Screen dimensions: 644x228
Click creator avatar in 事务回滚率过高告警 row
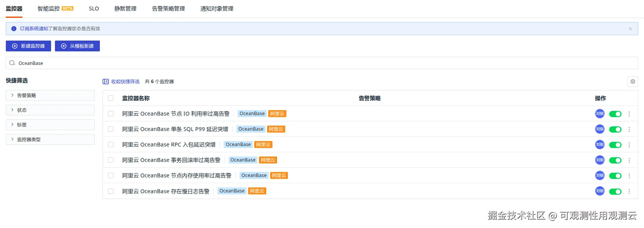600,160
